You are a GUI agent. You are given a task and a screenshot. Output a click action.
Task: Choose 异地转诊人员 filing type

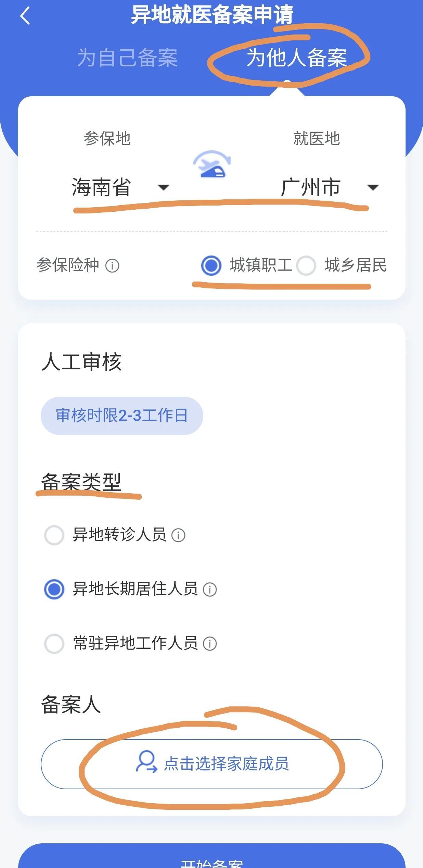(x=54, y=535)
